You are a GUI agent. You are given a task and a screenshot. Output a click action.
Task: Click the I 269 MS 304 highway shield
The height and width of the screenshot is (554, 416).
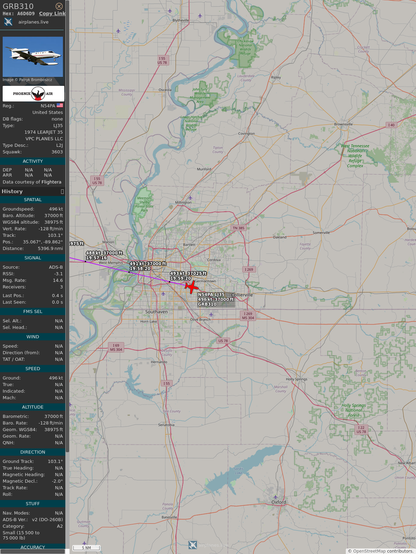pyautogui.click(x=248, y=316)
